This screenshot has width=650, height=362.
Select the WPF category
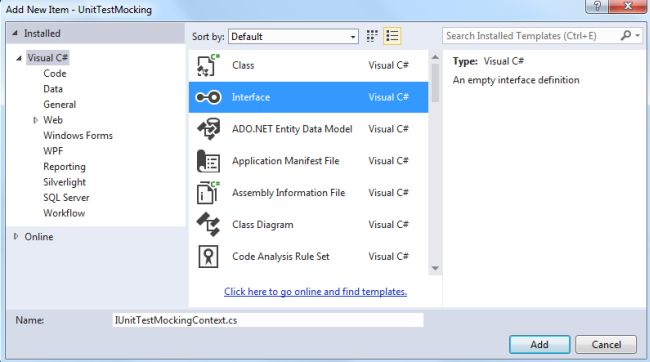53,151
